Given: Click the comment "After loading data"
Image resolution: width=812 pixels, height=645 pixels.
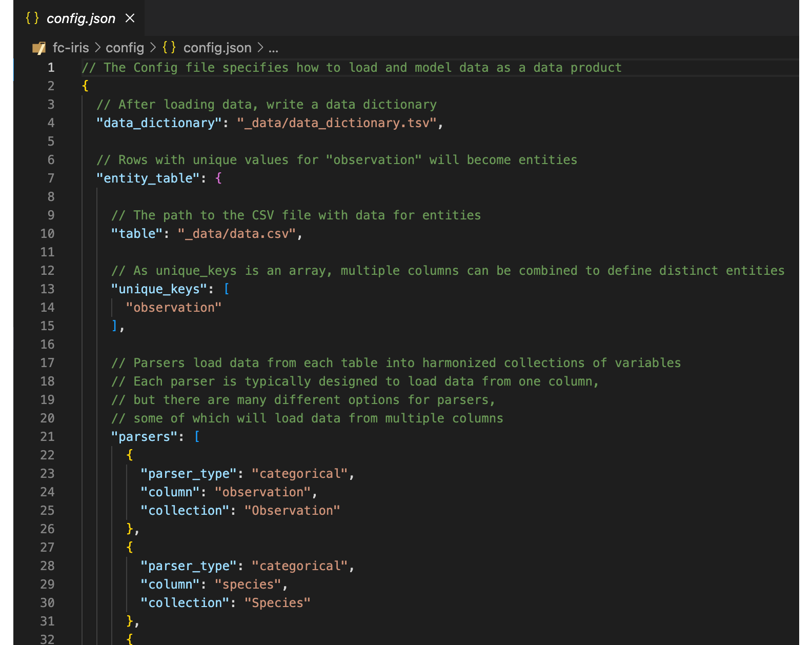Looking at the screenshot, I should [267, 105].
